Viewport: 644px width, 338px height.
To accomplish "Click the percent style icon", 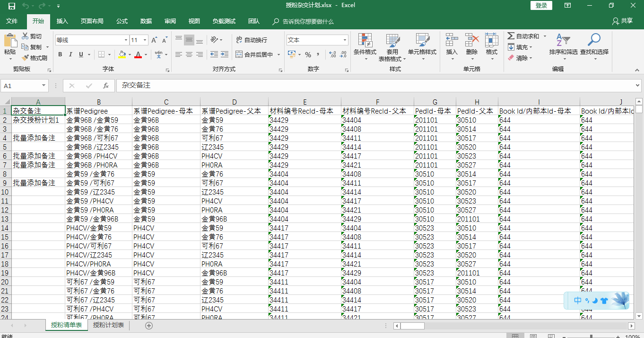I will point(308,54).
